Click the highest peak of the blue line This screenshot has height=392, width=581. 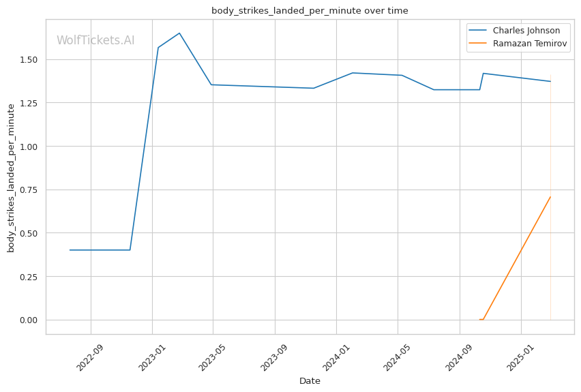click(179, 33)
